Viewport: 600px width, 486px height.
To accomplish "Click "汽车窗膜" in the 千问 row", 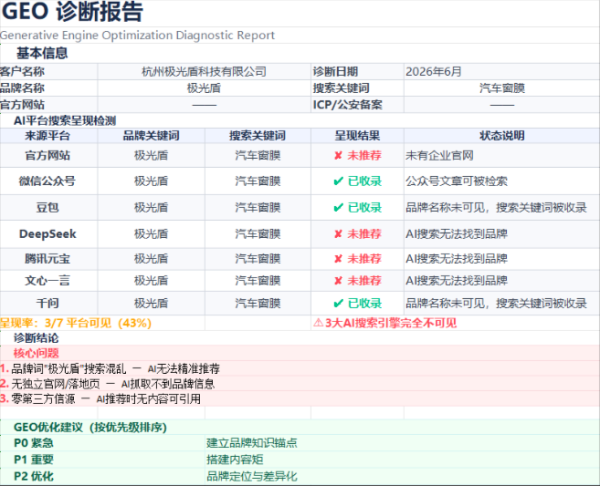I will pos(258,303).
